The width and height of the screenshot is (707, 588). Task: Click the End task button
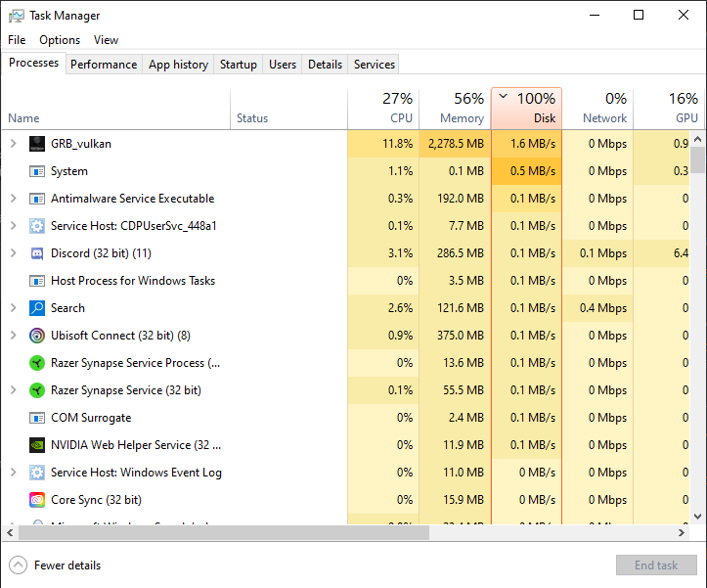click(656, 565)
